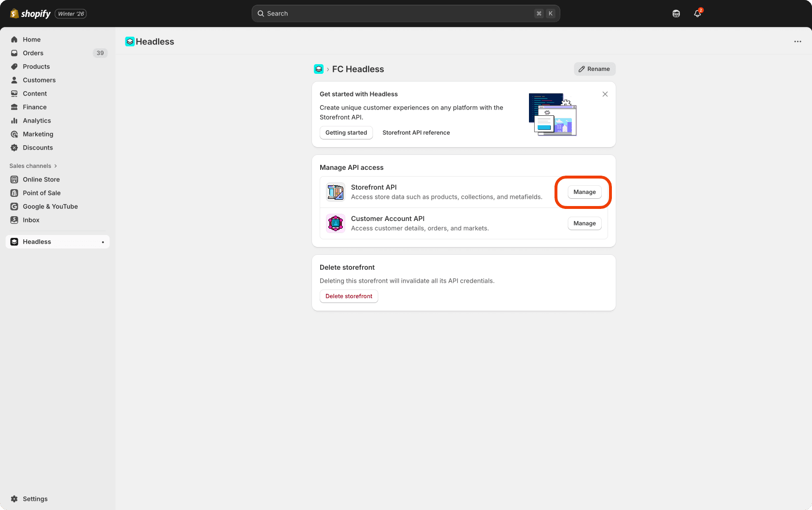Go to Products section
The width and height of the screenshot is (812, 510).
tap(57, 67)
